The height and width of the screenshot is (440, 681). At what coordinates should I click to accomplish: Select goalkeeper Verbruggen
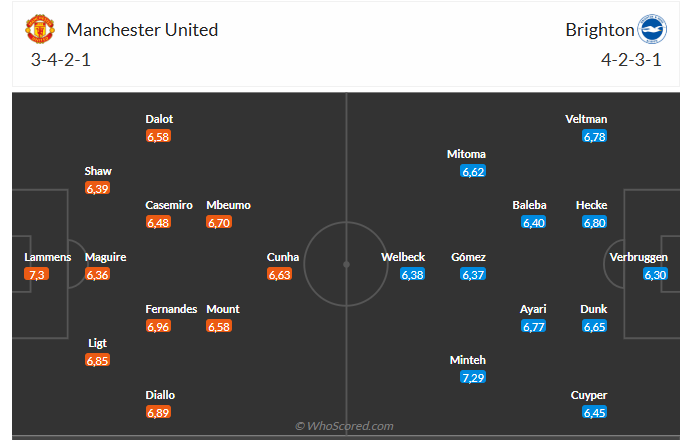(x=639, y=257)
